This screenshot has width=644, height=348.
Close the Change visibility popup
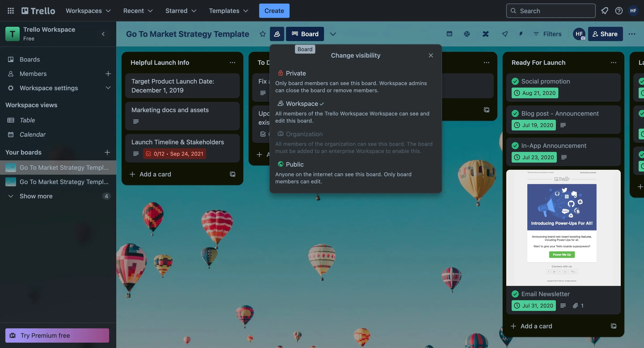click(430, 55)
